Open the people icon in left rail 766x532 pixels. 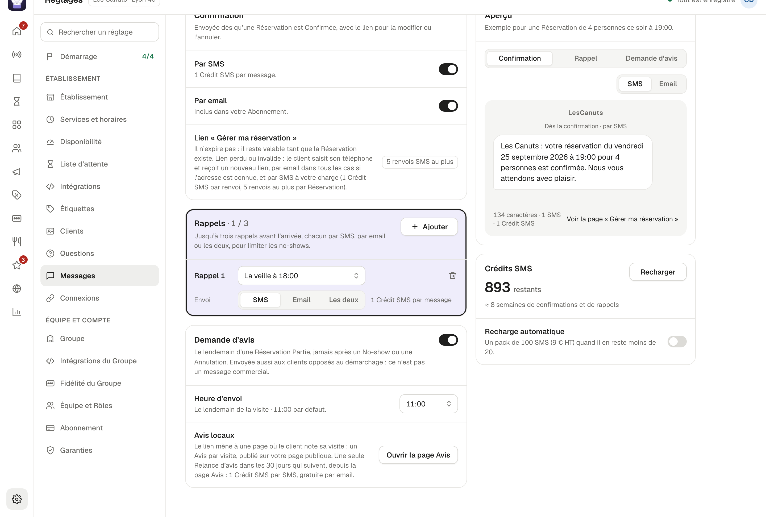[17, 148]
